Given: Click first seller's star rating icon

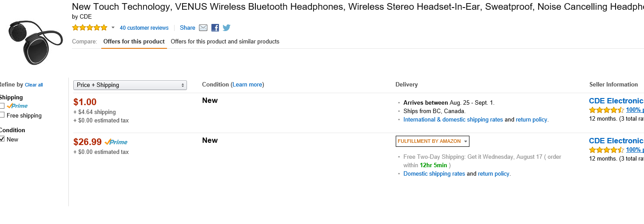Looking at the screenshot, I should [606, 110].
